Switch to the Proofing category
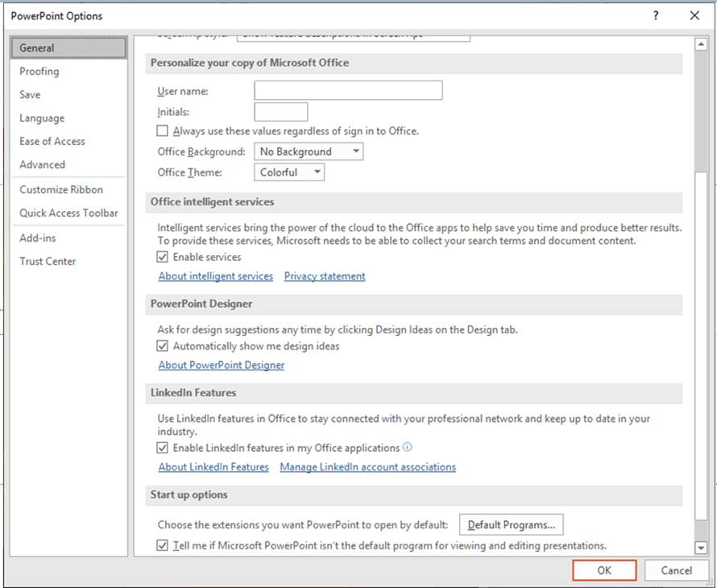 pyautogui.click(x=39, y=71)
